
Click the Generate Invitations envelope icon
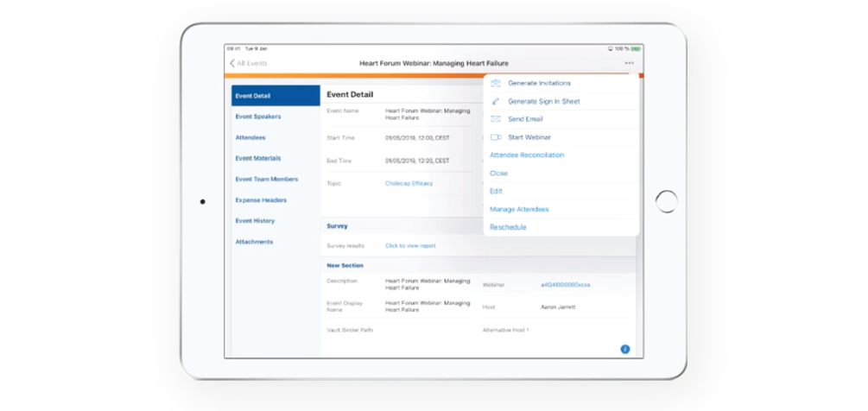click(496, 84)
